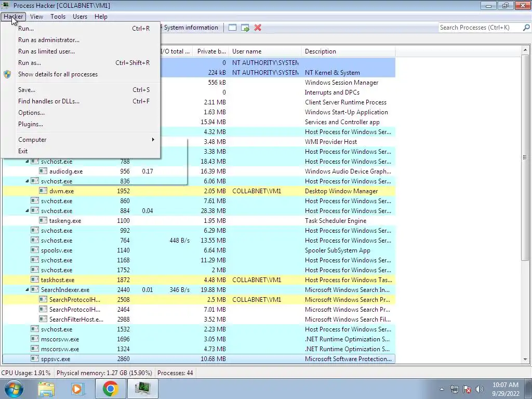This screenshot has width=532, height=399.
Task: Open Plugins... from menu
Action: click(81, 124)
